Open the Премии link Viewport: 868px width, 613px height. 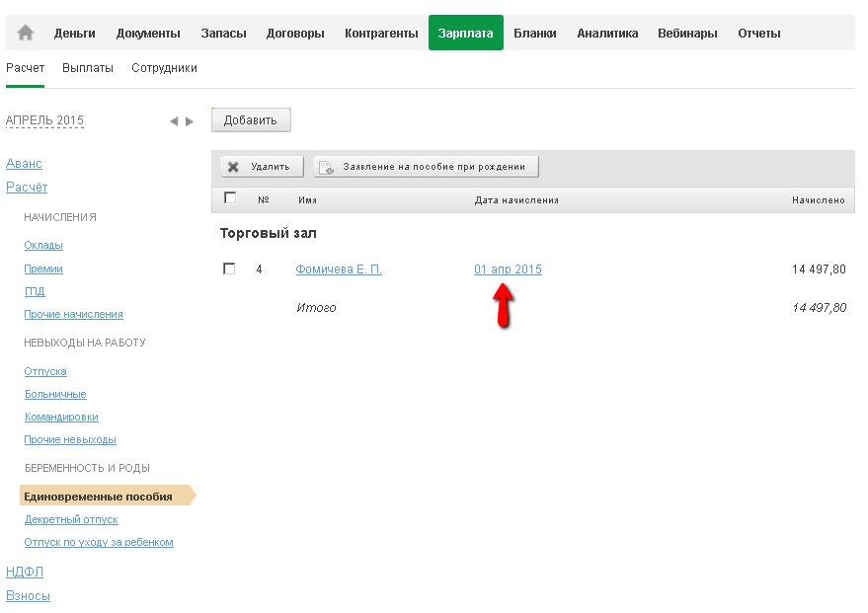pyautogui.click(x=43, y=268)
